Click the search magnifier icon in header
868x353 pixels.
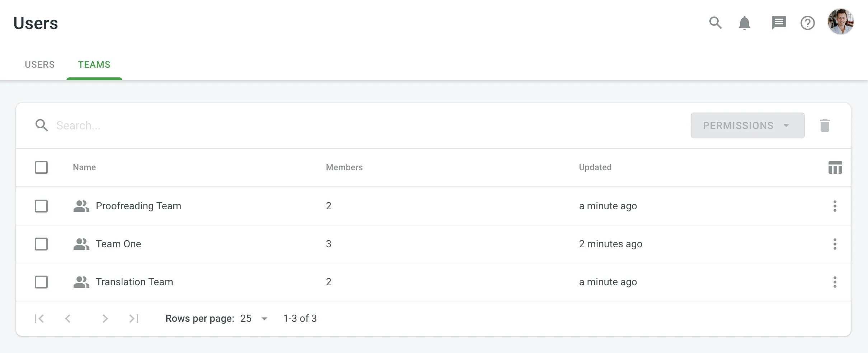pos(715,23)
